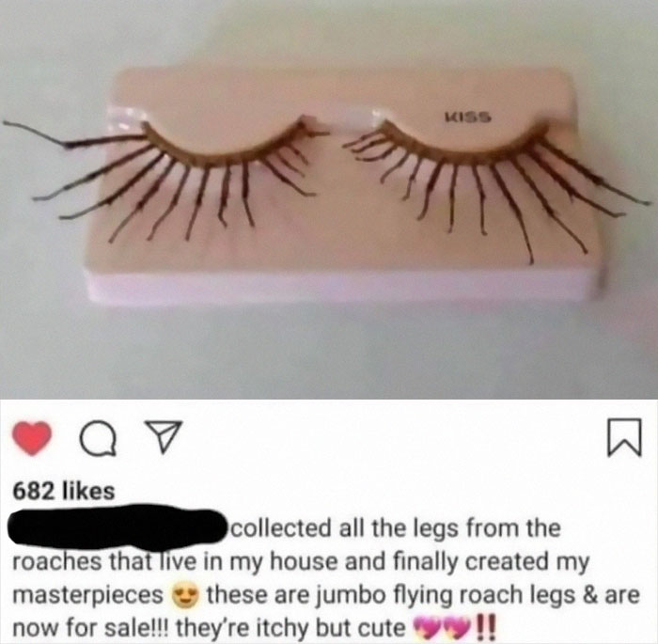Unlike the post via red heart icon
The height and width of the screenshot is (644, 658).
pos(32,439)
